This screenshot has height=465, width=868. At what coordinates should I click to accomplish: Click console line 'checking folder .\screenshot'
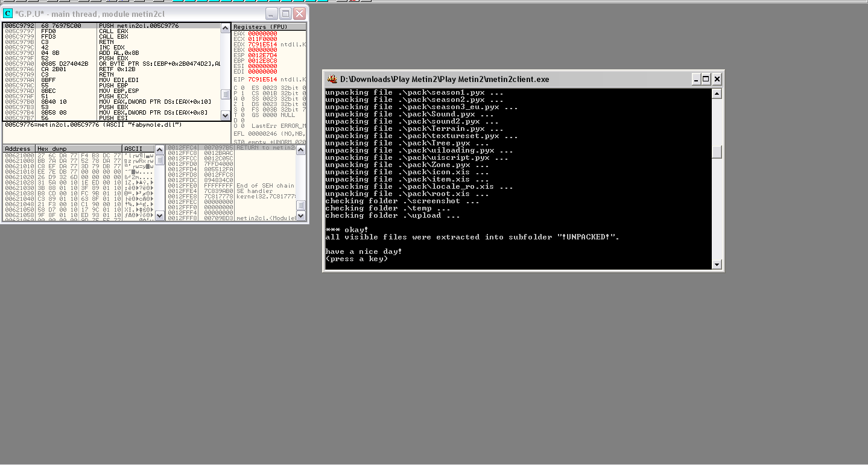point(402,201)
